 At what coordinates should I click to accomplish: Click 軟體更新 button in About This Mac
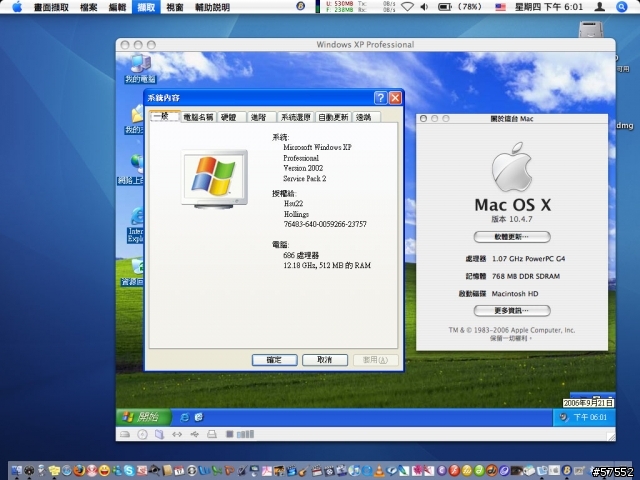click(x=512, y=237)
